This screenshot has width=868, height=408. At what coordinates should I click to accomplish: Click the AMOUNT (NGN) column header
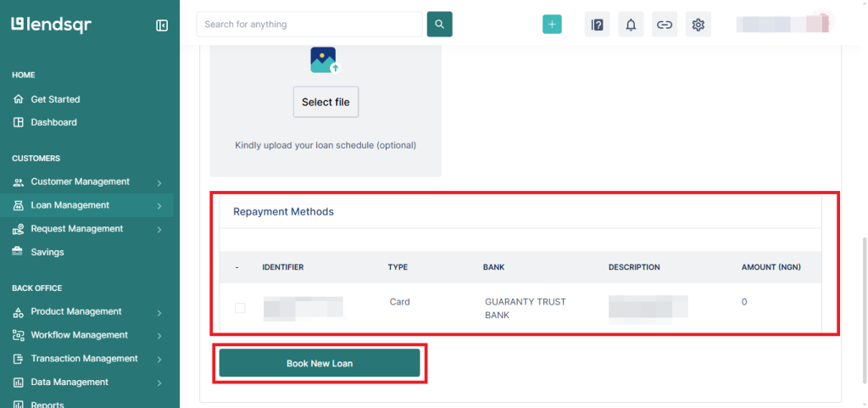point(771,267)
